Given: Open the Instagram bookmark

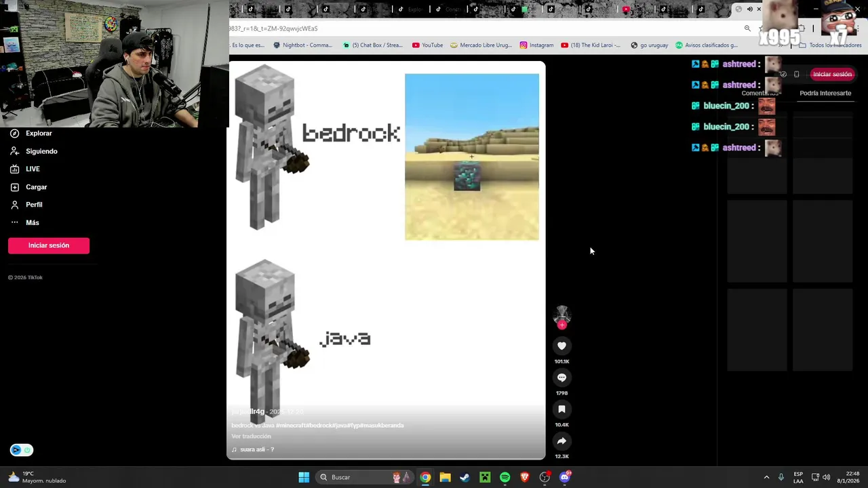Looking at the screenshot, I should (x=536, y=45).
